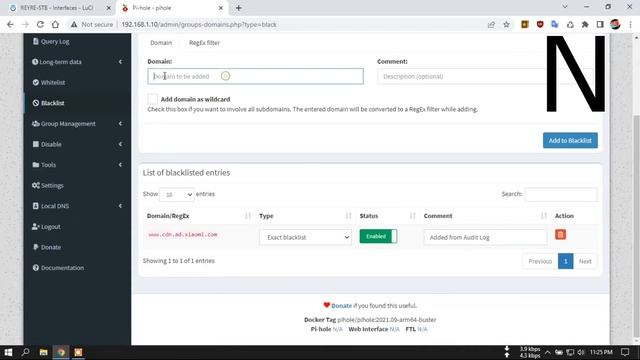Click the Query Log file icon
The image size is (640, 360).
[x=36, y=41]
